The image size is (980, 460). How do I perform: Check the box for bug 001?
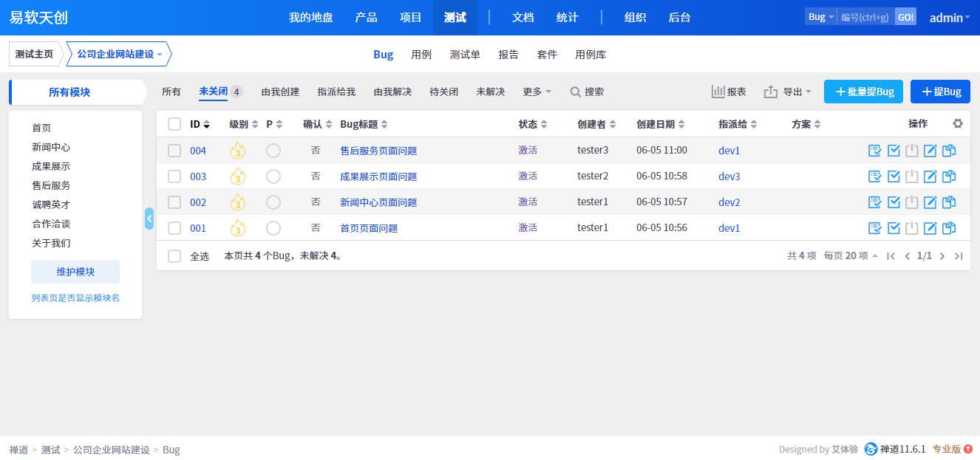click(174, 228)
